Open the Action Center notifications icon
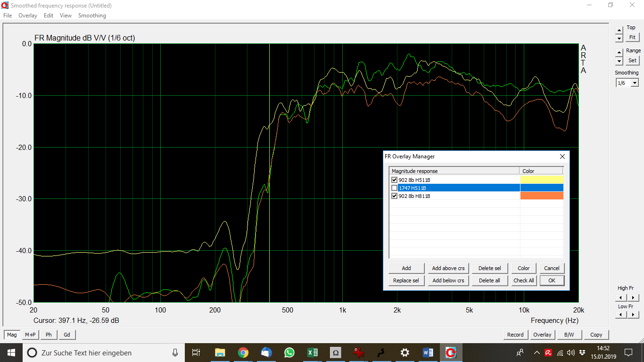Viewport: 644px width, 362px height. coord(628,353)
